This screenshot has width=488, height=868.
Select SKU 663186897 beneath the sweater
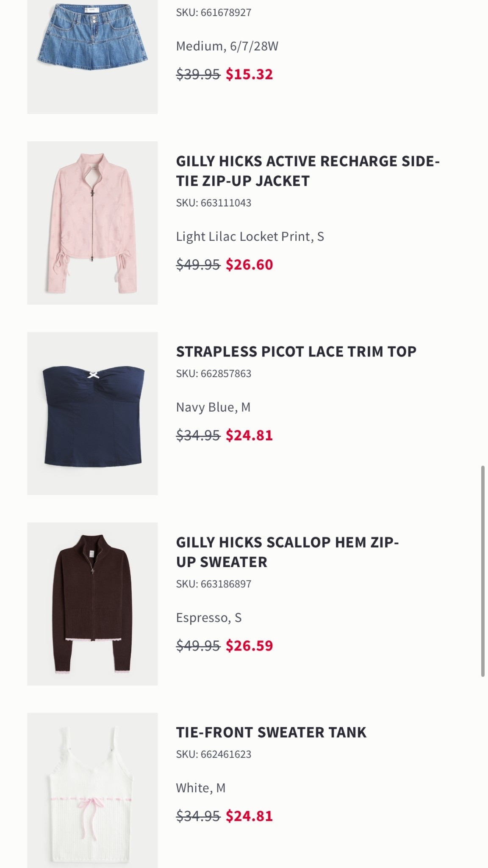[214, 584]
